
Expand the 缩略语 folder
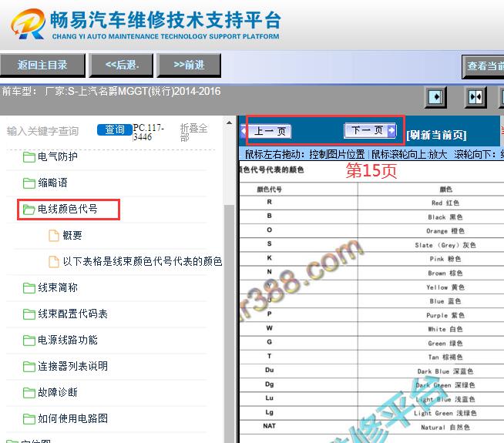(x=52, y=183)
